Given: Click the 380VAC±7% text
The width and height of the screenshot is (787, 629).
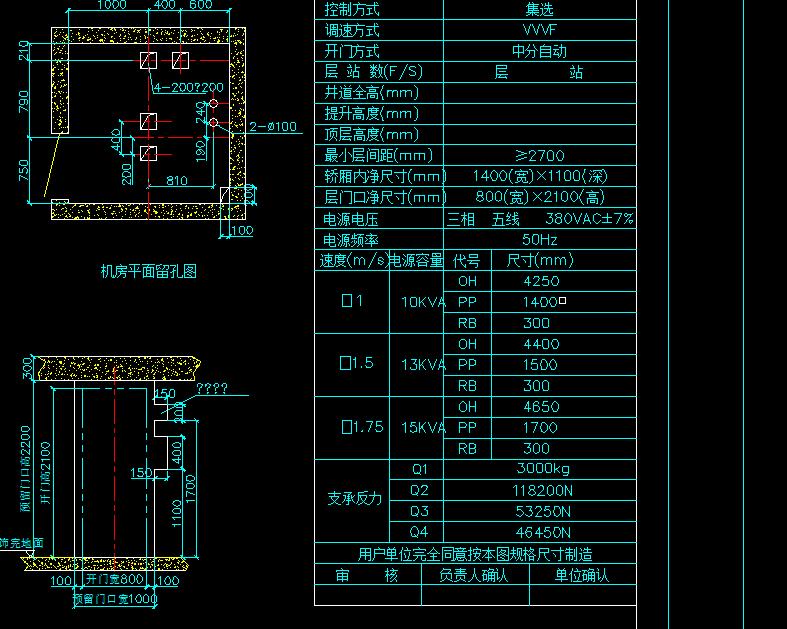Looking at the screenshot, I should pyautogui.click(x=589, y=219).
